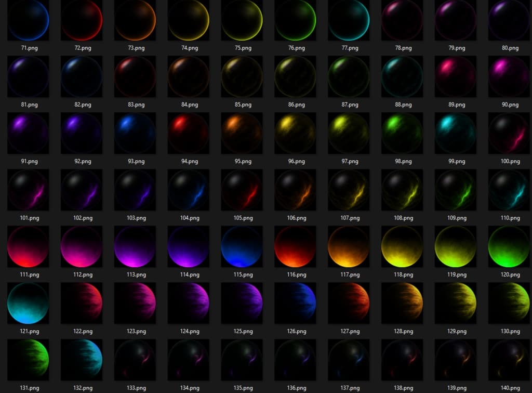Open the red rim orb 72.png
Image resolution: width=532 pixels, height=393 pixels.
point(82,20)
